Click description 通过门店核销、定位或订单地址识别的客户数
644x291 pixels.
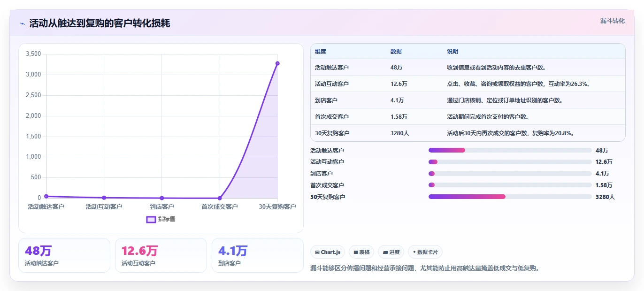(505, 100)
